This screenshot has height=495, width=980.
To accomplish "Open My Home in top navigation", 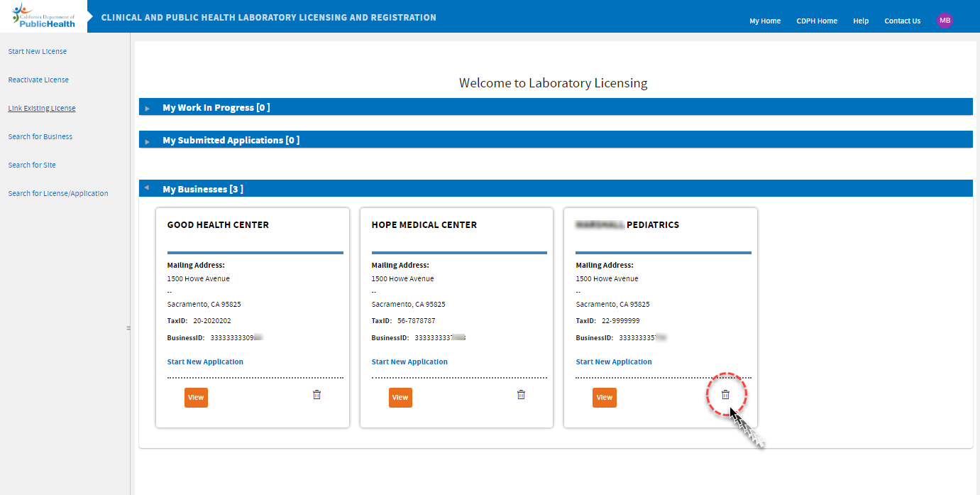I will click(x=765, y=21).
